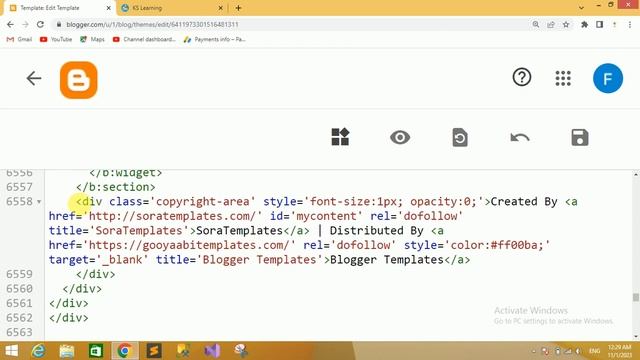Open the Chrome three-dot menu
Viewport: 640px width, 360px height.
[630, 24]
